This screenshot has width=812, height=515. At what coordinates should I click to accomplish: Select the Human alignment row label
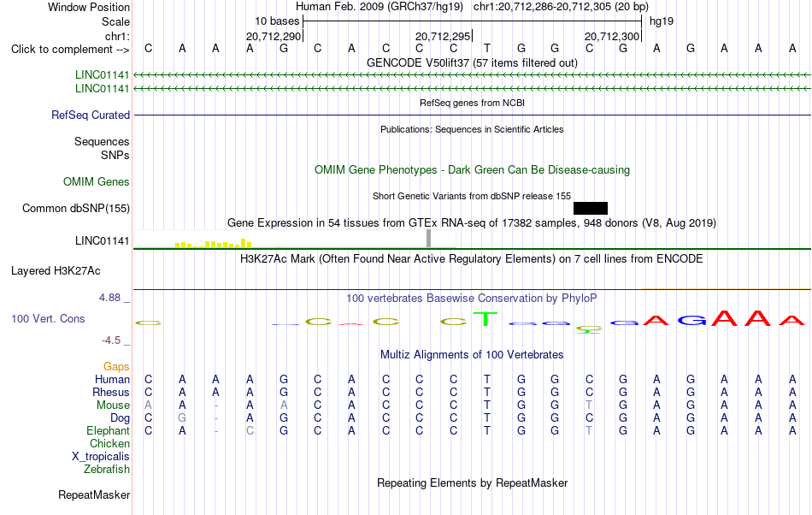(x=112, y=379)
